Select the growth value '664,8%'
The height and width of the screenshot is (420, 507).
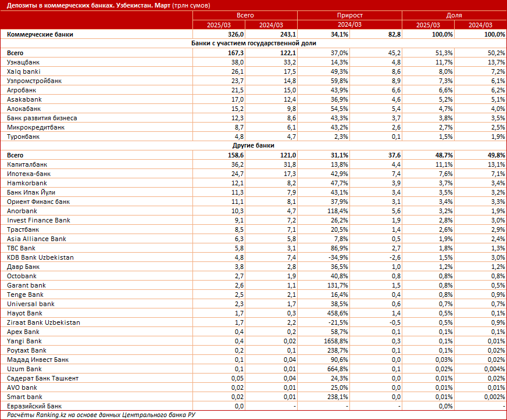(x=338, y=369)
